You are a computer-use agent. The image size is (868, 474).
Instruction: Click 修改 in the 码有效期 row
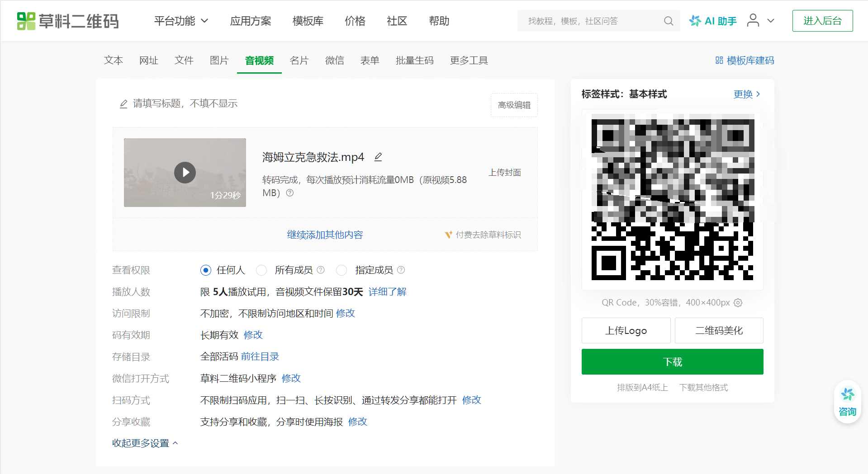point(253,335)
